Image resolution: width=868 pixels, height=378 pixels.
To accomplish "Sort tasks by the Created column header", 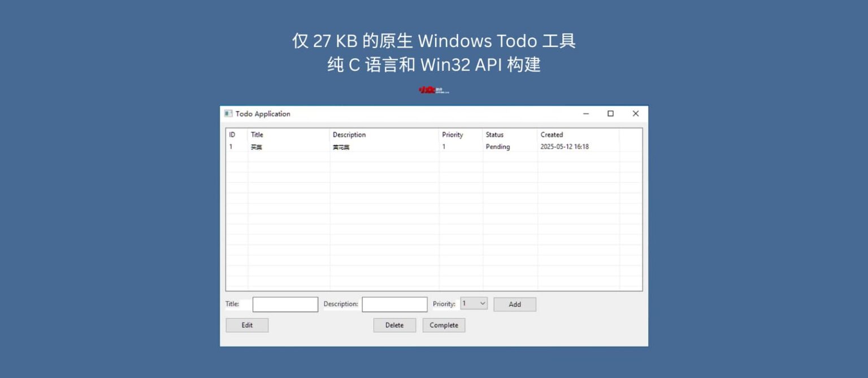I will pyautogui.click(x=552, y=134).
